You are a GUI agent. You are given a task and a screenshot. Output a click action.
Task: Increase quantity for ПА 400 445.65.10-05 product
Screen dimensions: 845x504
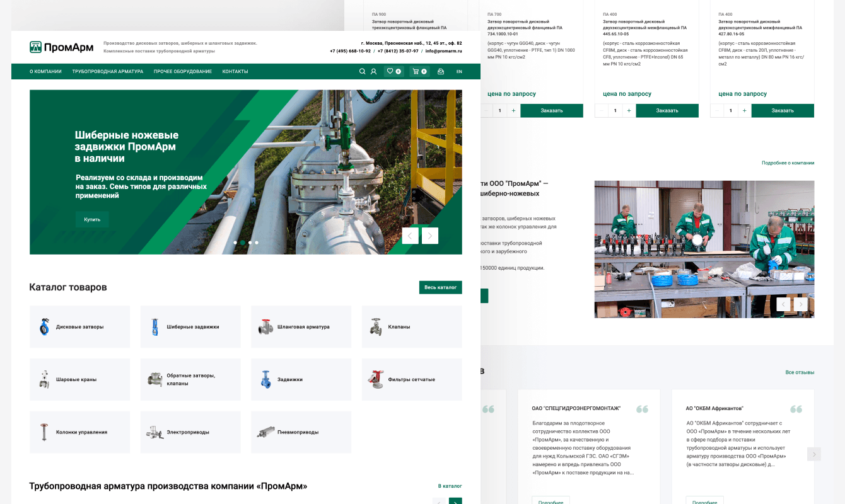point(629,111)
